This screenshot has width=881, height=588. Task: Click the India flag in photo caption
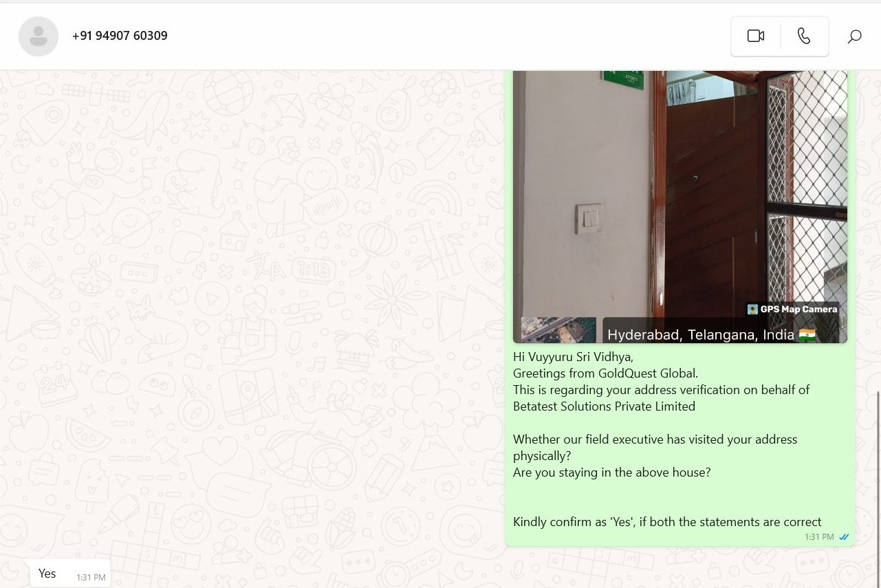click(807, 335)
